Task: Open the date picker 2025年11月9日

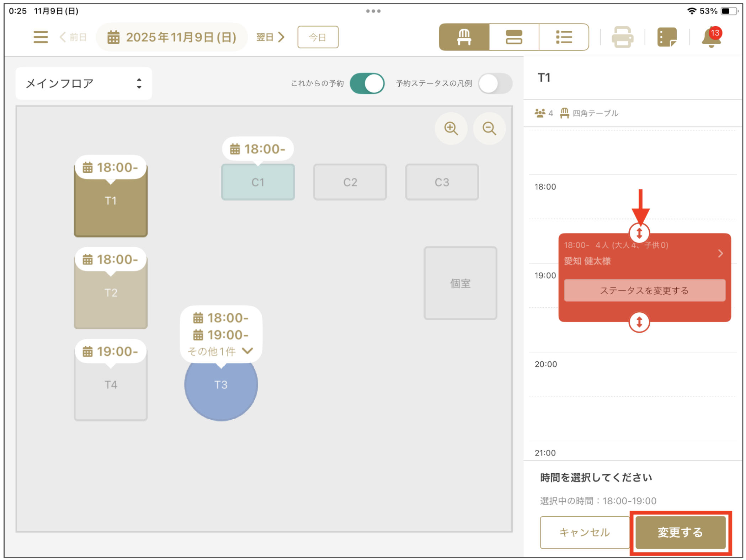Action: [x=172, y=37]
